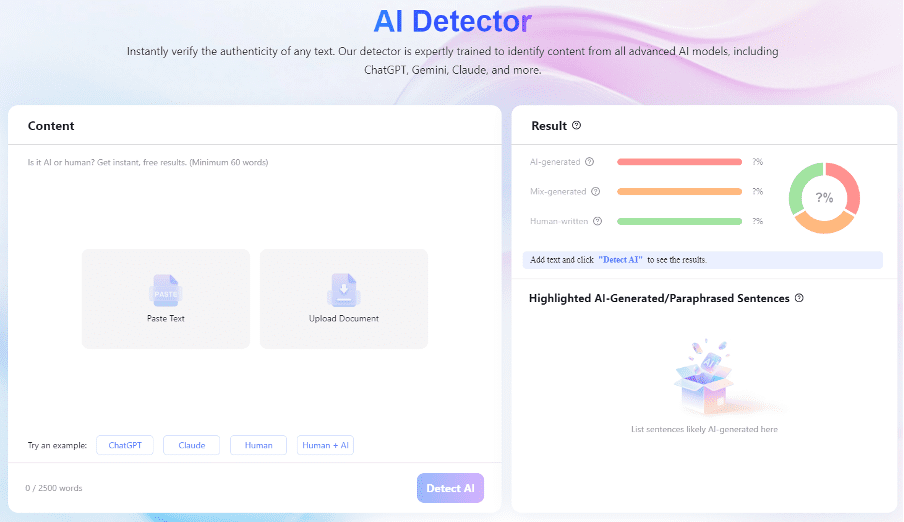Open the help icon next to Result
This screenshot has height=522, width=904.
click(x=577, y=126)
